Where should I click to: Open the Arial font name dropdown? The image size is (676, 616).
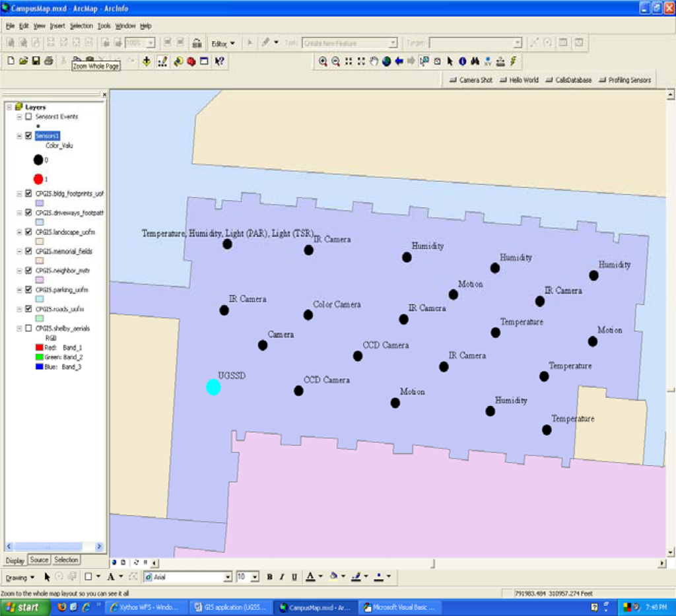[x=228, y=577]
